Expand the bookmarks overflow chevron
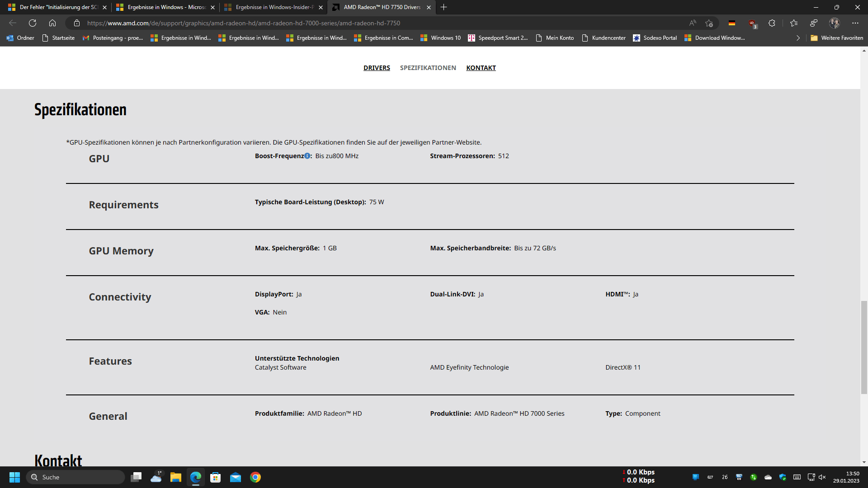This screenshot has width=868, height=488. [798, 38]
